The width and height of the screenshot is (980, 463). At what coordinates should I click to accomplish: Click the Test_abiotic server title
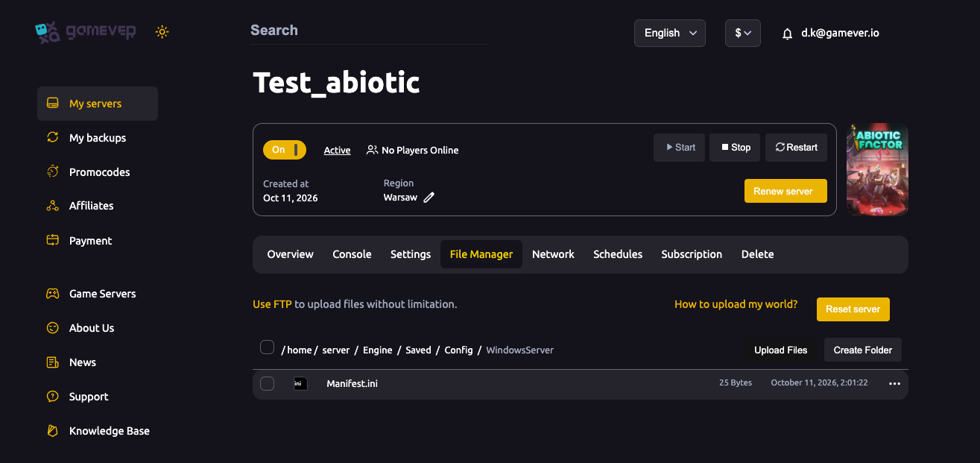click(336, 83)
